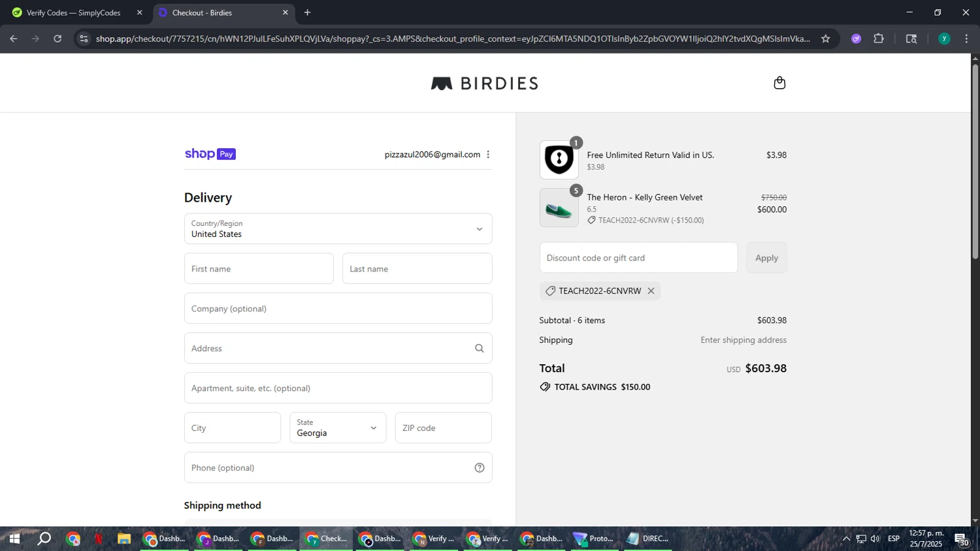The width and height of the screenshot is (980, 551).
Task: Open Chrome three-dot menu
Action: [967, 39]
